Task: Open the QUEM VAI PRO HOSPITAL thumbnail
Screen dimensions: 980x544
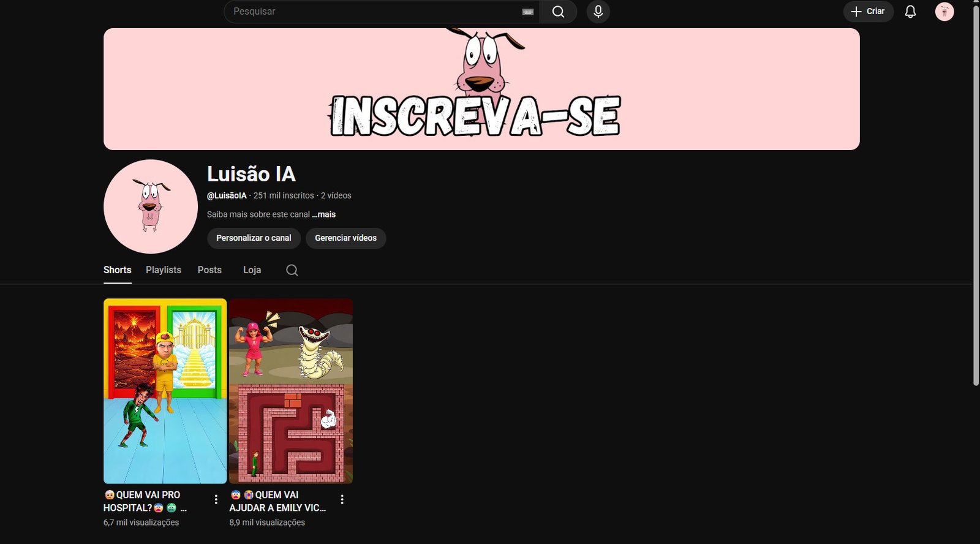Action: [165, 391]
